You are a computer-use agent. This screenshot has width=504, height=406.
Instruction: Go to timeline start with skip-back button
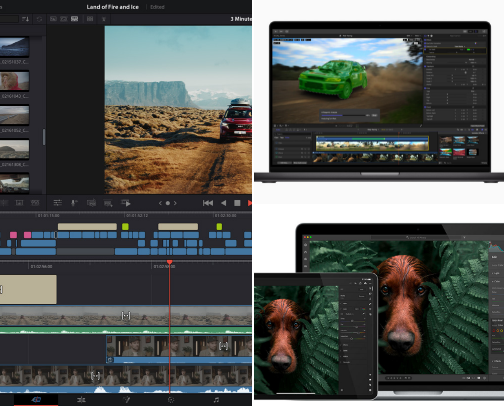click(208, 203)
